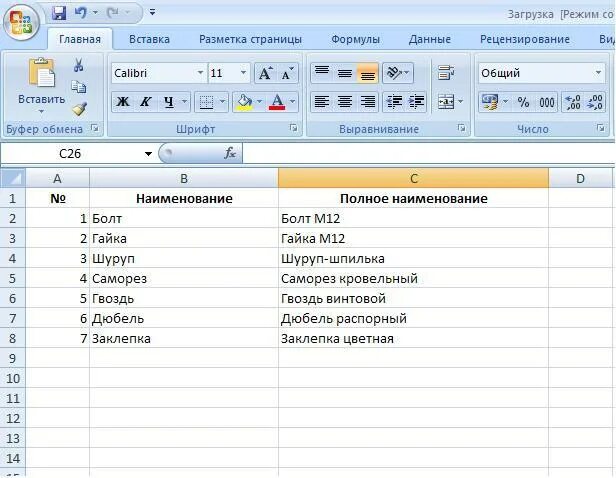The image size is (616, 478).
Task: Open Шрифт dialog launcher
Action: (293, 128)
